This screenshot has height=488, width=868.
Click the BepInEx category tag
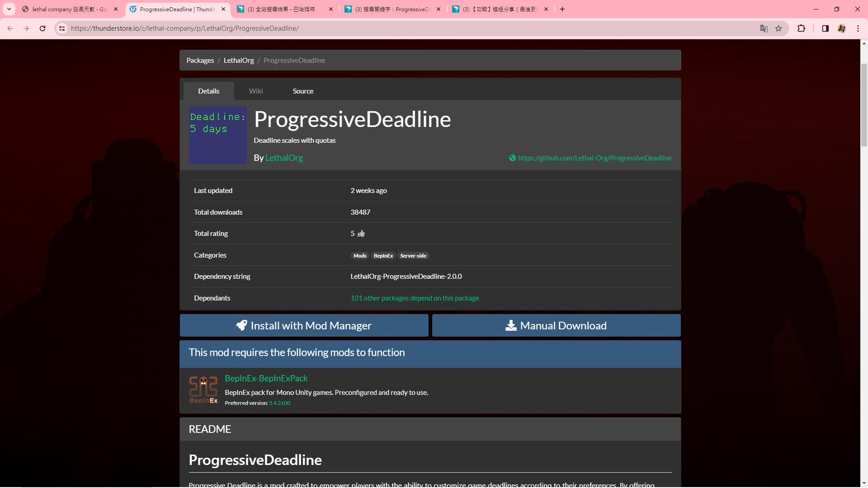coord(383,256)
